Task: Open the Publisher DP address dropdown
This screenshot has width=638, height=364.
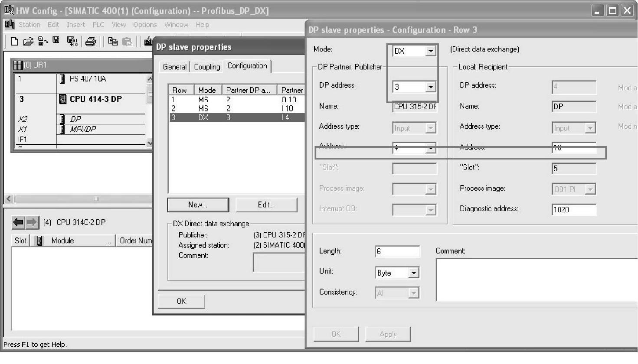Action: point(430,87)
